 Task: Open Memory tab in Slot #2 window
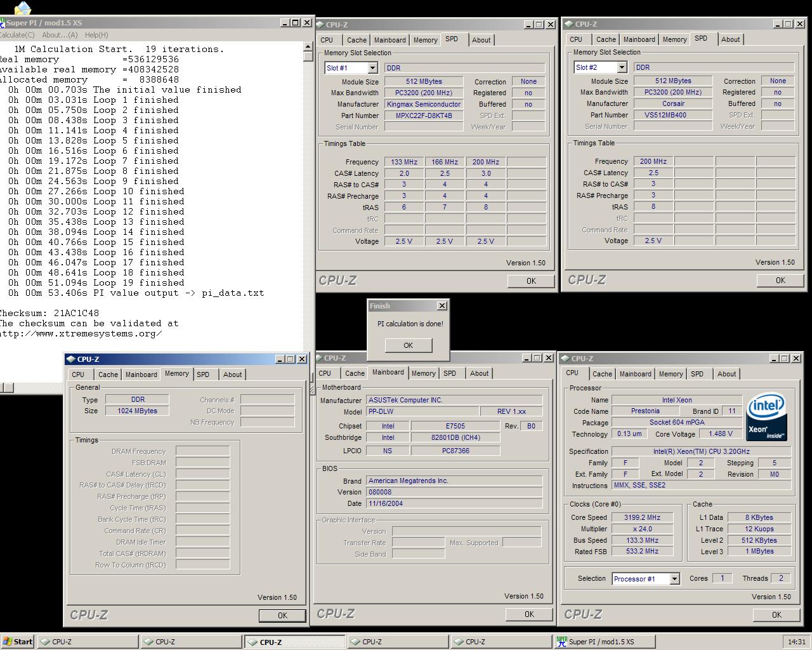coord(674,39)
